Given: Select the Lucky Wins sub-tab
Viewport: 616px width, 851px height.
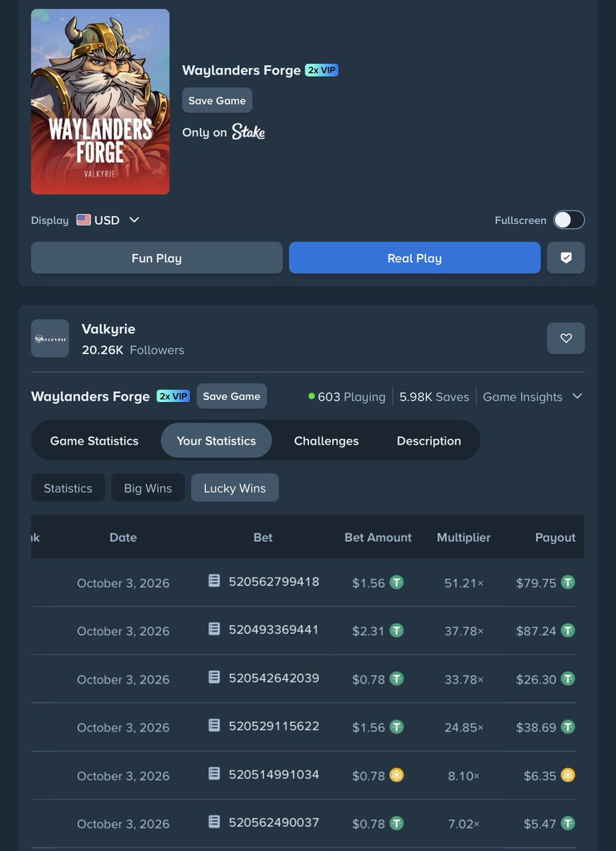Looking at the screenshot, I should [x=235, y=488].
